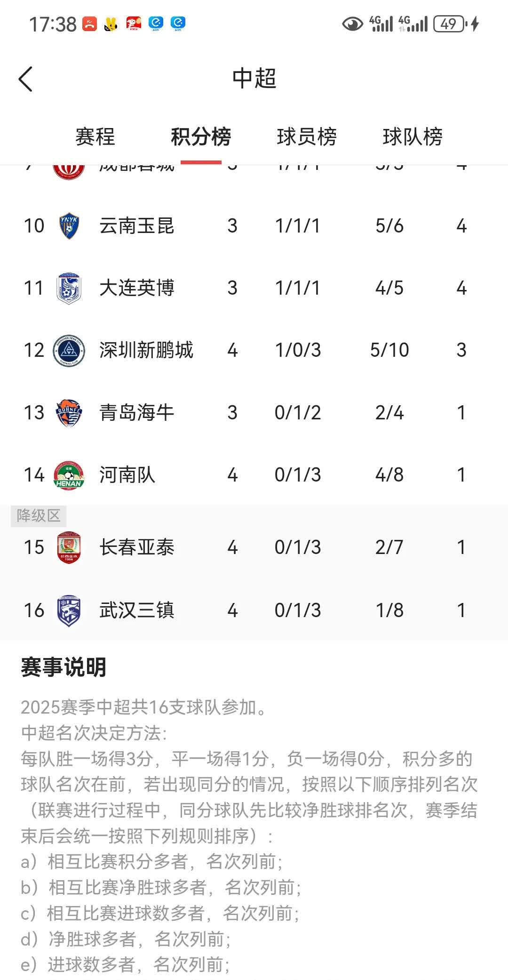
Task: Tap the eye icon in status bar
Action: coord(352,24)
